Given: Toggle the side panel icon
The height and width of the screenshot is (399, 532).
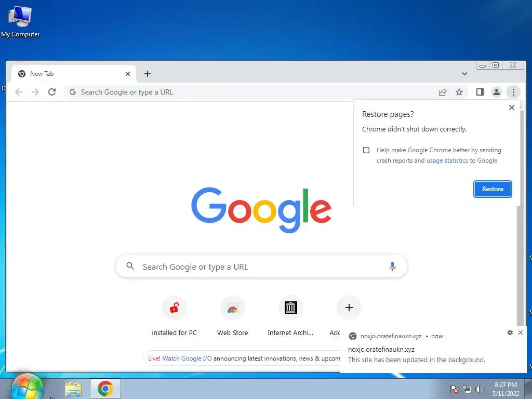Looking at the screenshot, I should [480, 92].
